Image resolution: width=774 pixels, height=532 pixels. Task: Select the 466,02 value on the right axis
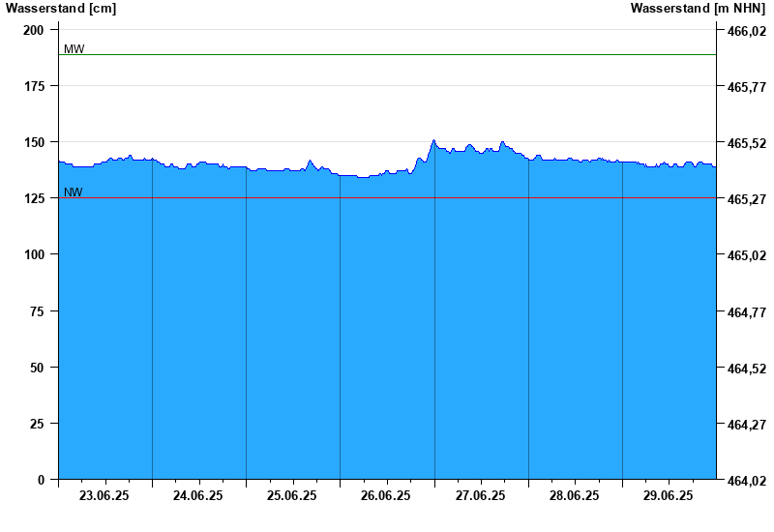(746, 31)
